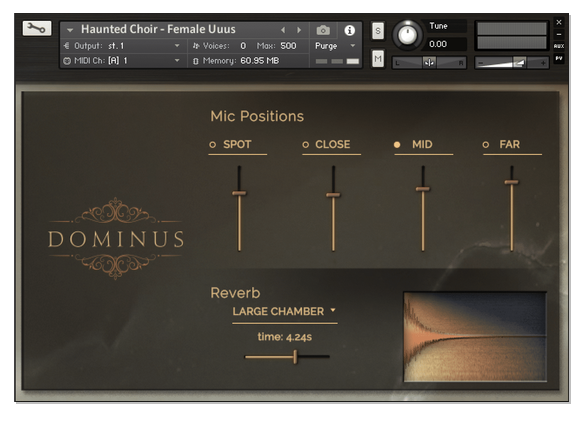Click the Max voices value 500
The width and height of the screenshot is (584, 422).
tap(288, 46)
